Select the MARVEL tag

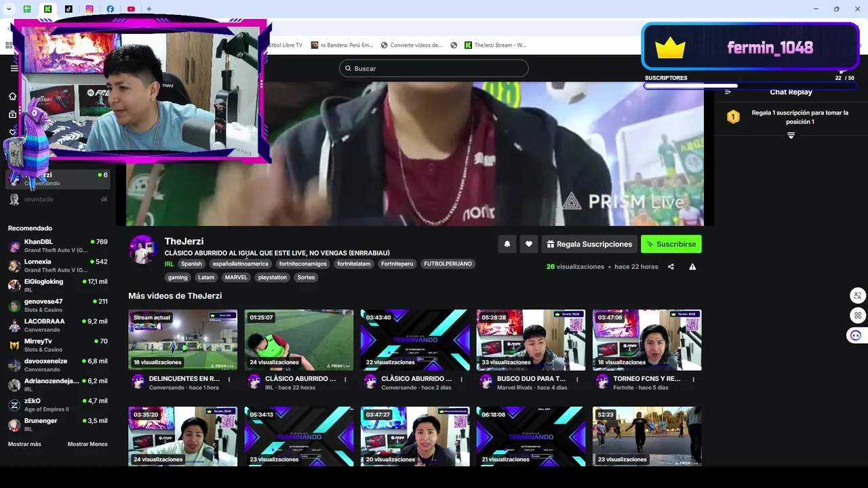[x=236, y=277]
